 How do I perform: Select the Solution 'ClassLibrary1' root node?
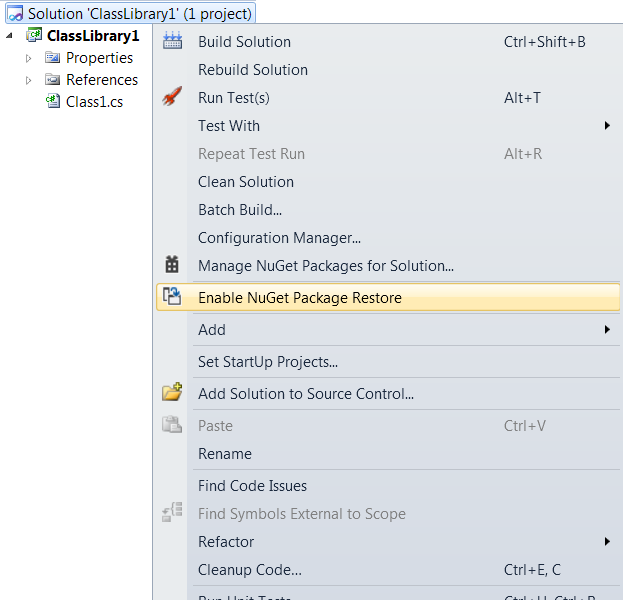click(131, 14)
